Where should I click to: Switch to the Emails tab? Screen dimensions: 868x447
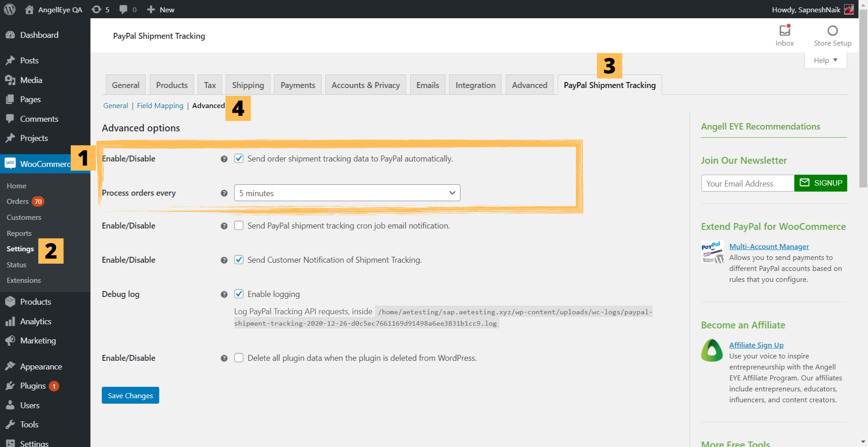(428, 85)
